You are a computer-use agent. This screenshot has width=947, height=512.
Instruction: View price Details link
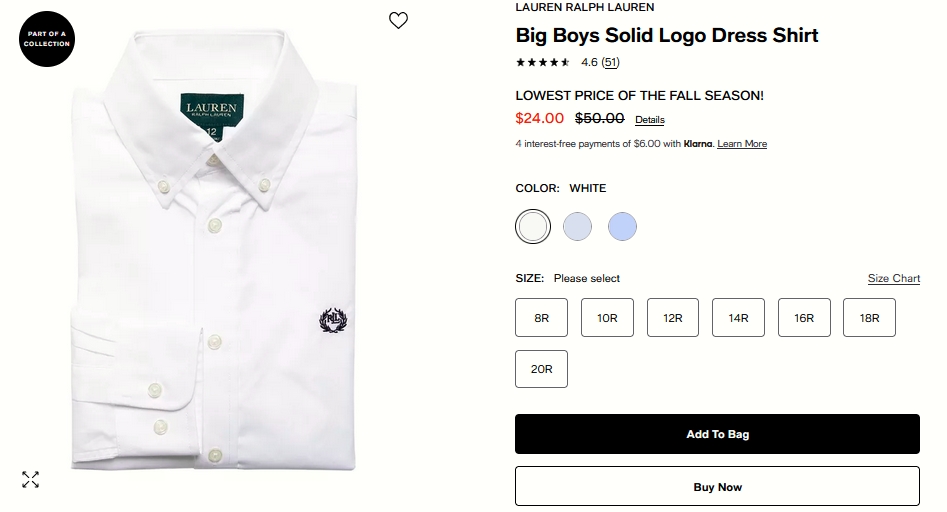(x=650, y=120)
